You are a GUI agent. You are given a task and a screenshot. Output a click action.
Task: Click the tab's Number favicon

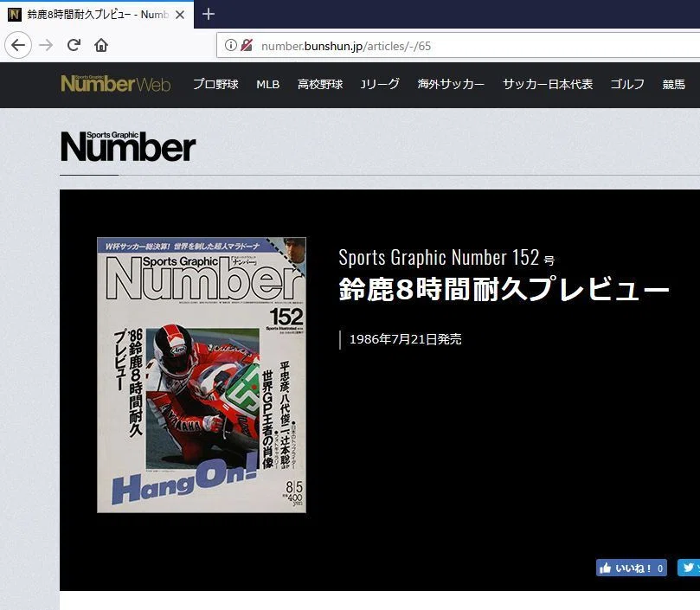[x=15, y=15]
